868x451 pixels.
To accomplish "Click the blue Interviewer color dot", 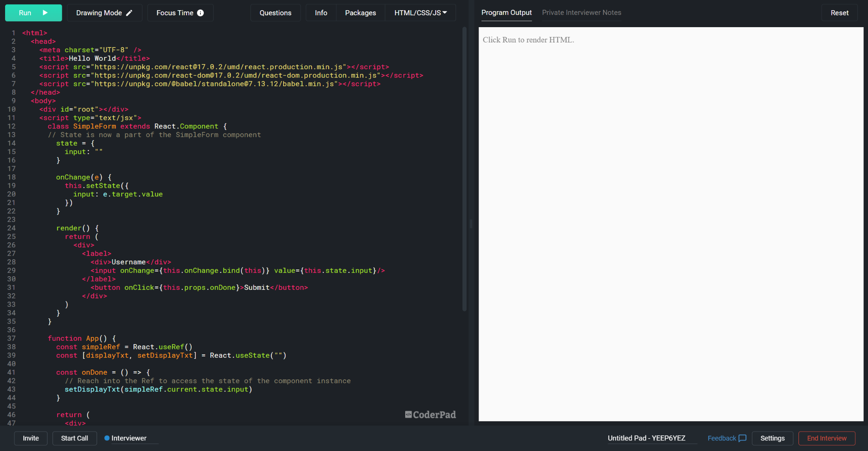I will (107, 438).
